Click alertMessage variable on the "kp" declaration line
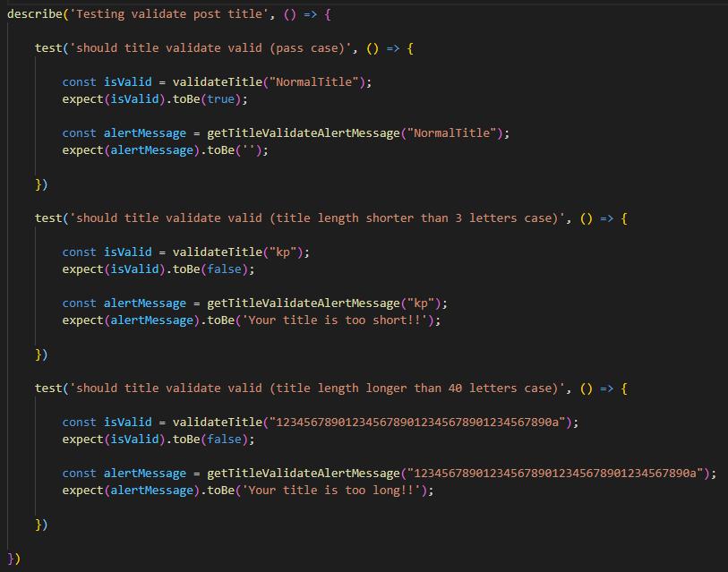Screen dimensions: 728x572 click(145, 303)
